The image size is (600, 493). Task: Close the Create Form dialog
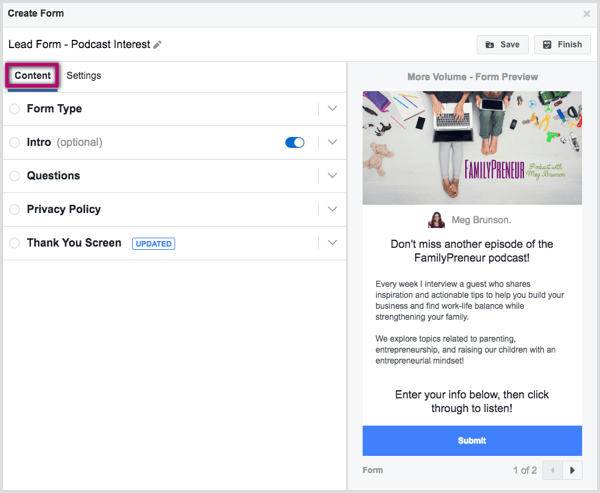(586, 14)
